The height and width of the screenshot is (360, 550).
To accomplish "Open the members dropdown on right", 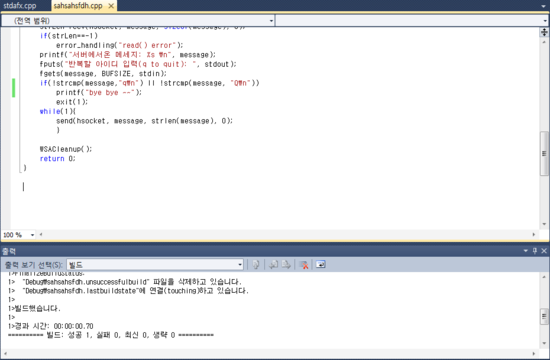I will coord(412,21).
